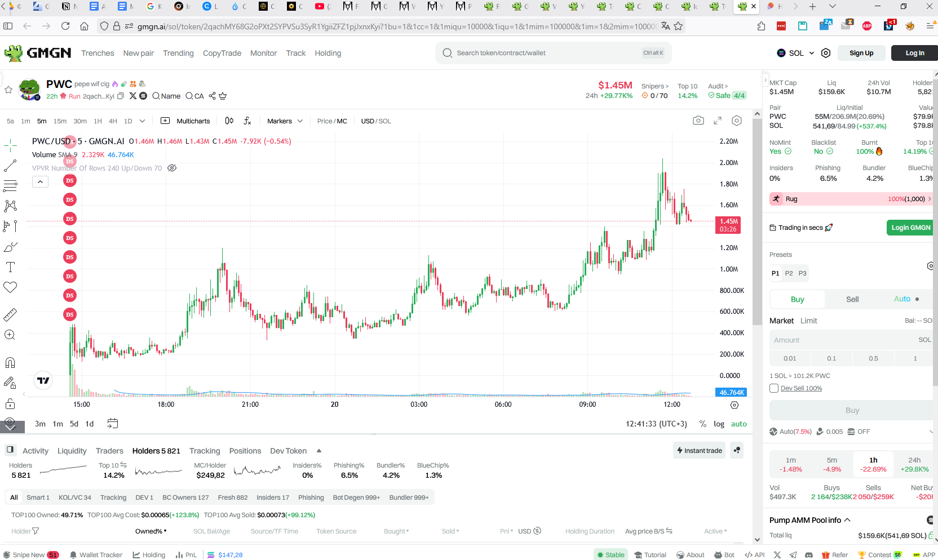Screen dimensions: 938x560
Task: Open the favorites heart tool
Action: click(10, 287)
